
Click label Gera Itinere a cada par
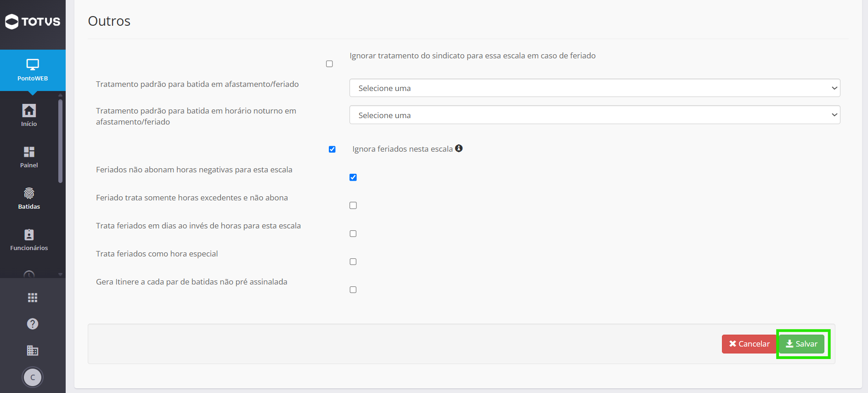pos(192,282)
